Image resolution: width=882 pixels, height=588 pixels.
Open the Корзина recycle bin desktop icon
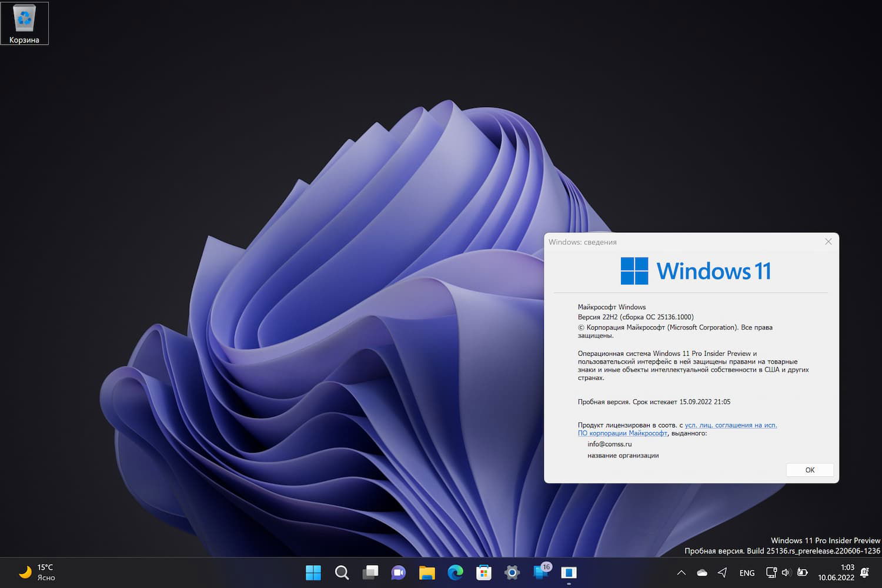click(24, 24)
